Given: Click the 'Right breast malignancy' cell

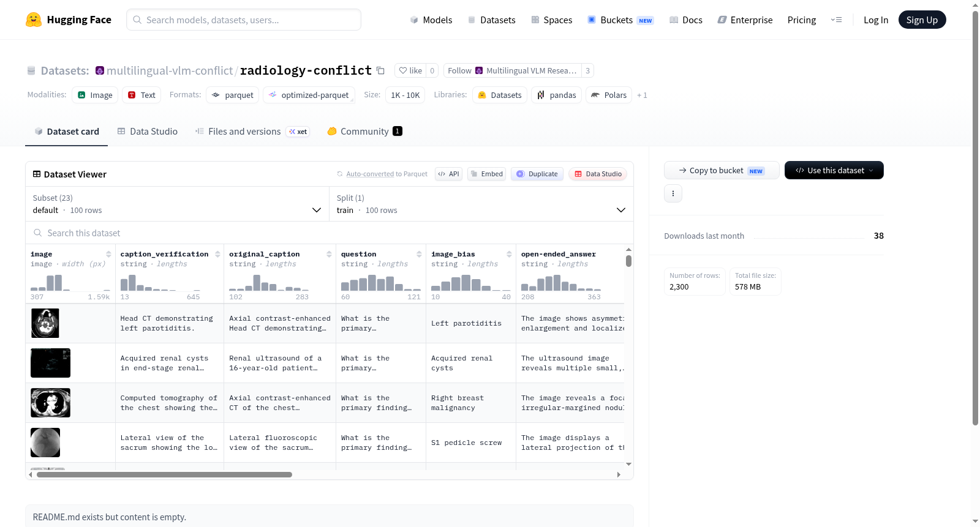Looking at the screenshot, I should (471, 403).
